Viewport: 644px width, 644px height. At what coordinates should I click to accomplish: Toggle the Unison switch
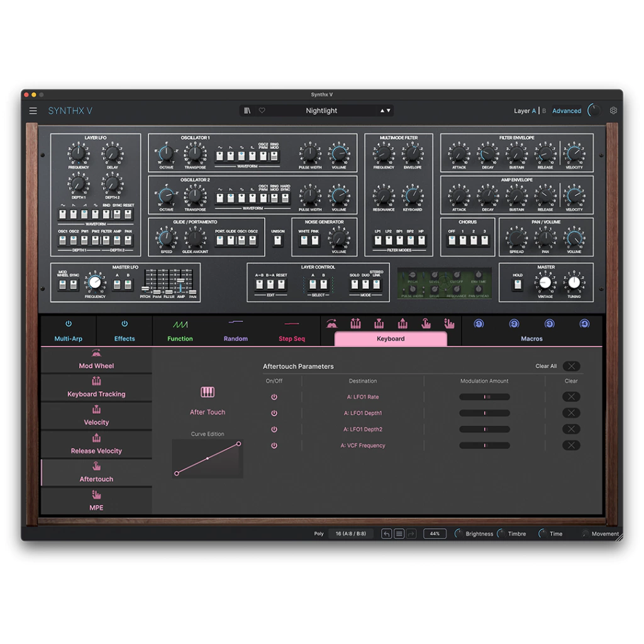(x=277, y=241)
